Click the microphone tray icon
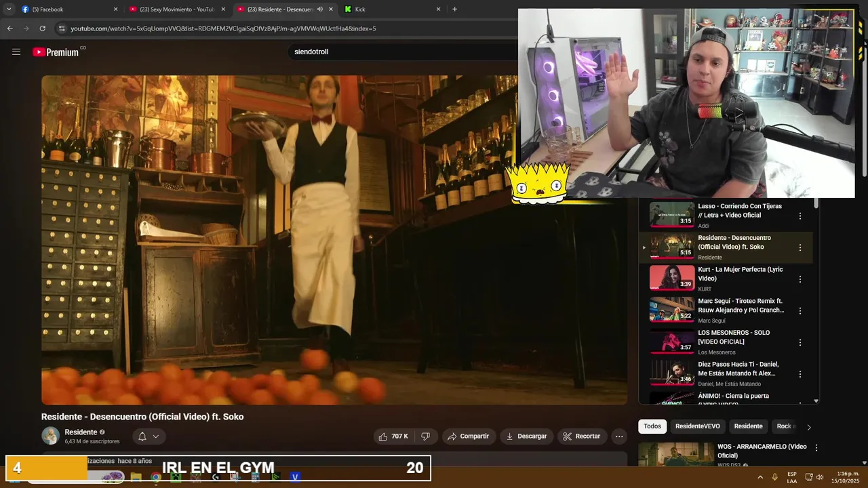Viewport: 868px width, 488px height. (x=774, y=477)
